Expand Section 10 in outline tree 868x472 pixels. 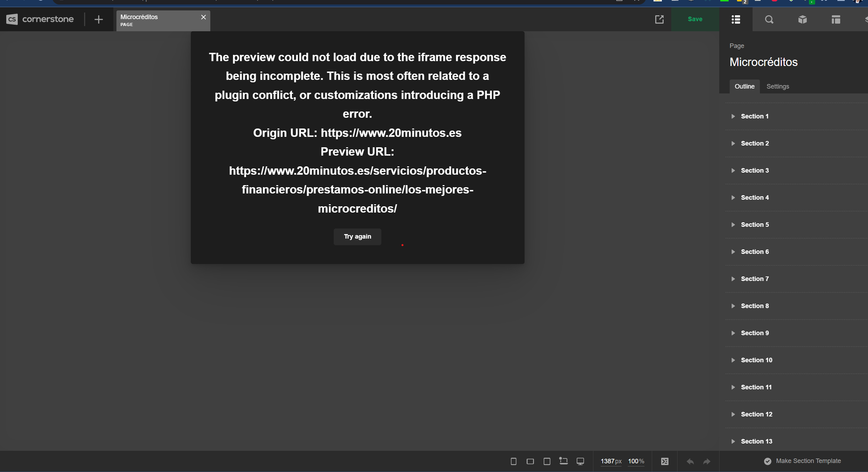733,360
